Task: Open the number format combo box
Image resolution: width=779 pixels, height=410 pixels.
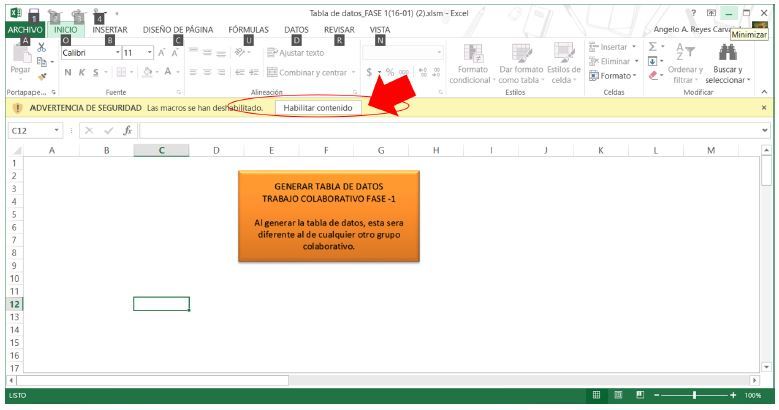Action: [x=402, y=53]
